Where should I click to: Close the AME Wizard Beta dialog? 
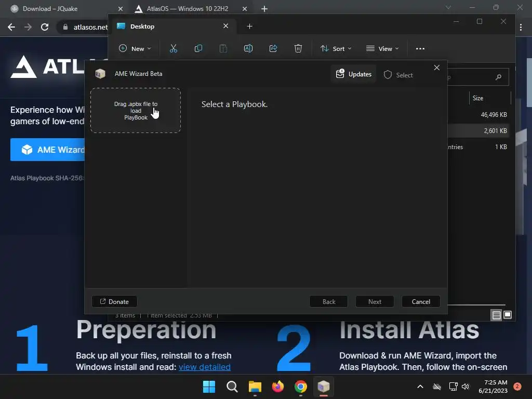point(436,68)
